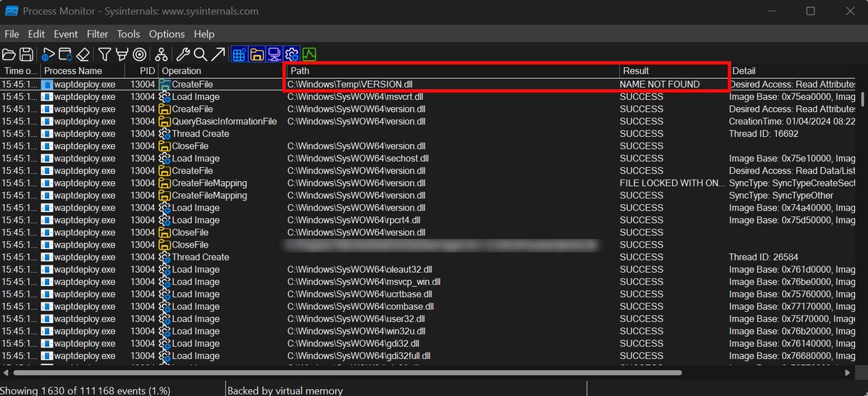The height and width of the screenshot is (396, 868).
Task: Click the Open file toolbar icon
Action: (x=9, y=54)
